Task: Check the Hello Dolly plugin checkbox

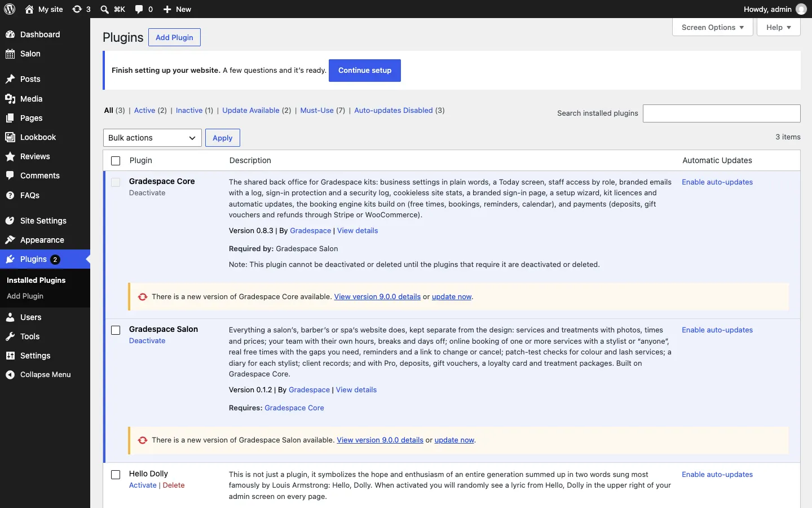Action: [x=116, y=475]
